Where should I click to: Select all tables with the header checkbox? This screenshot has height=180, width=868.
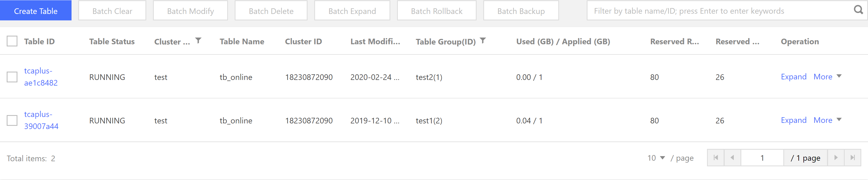12,41
